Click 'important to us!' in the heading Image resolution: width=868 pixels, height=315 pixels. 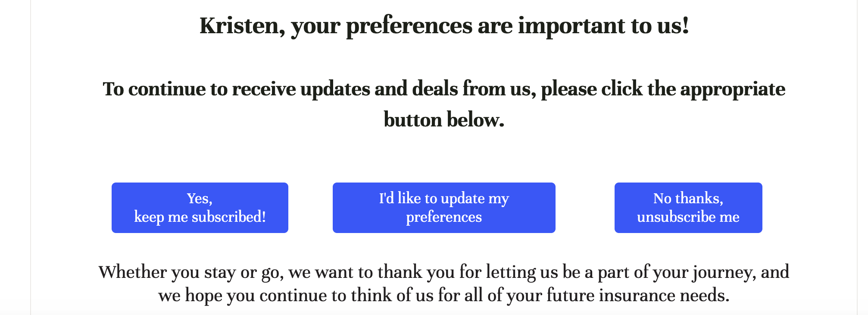[603, 26]
